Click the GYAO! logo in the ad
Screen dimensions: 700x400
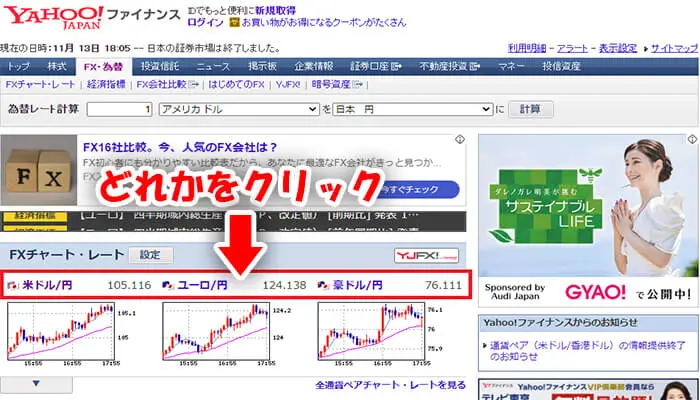click(x=595, y=292)
